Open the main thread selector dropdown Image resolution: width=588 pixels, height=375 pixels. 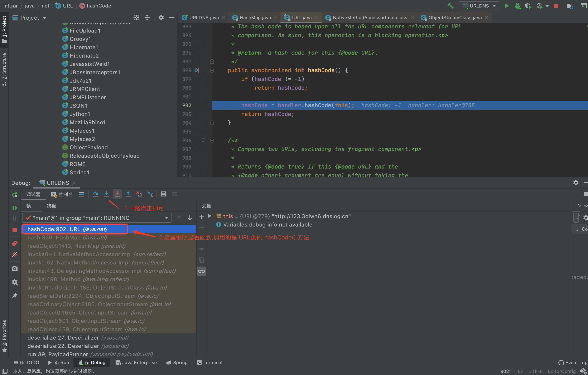tap(97, 218)
